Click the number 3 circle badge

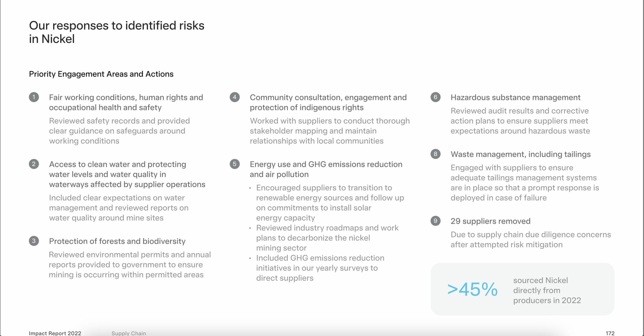pyautogui.click(x=34, y=241)
